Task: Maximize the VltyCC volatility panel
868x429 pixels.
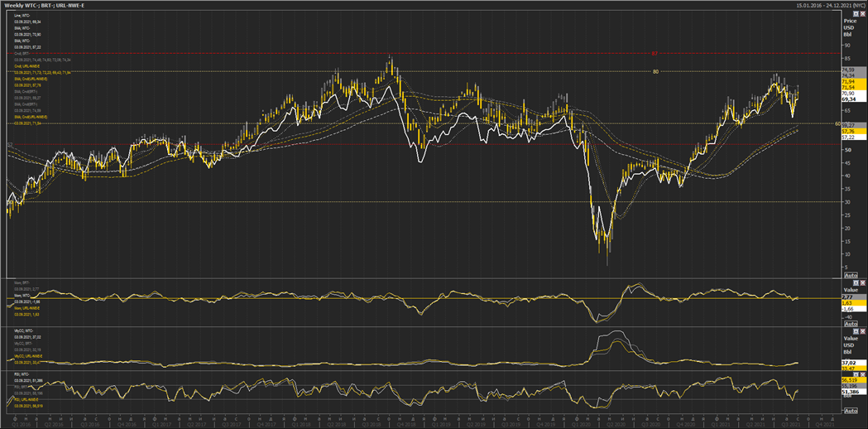Action: tap(856, 331)
